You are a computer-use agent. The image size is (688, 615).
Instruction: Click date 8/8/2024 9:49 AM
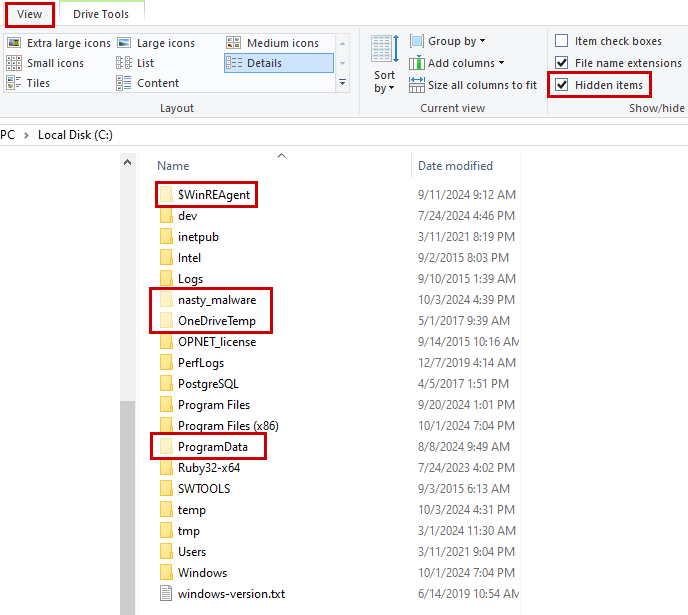tap(464, 447)
